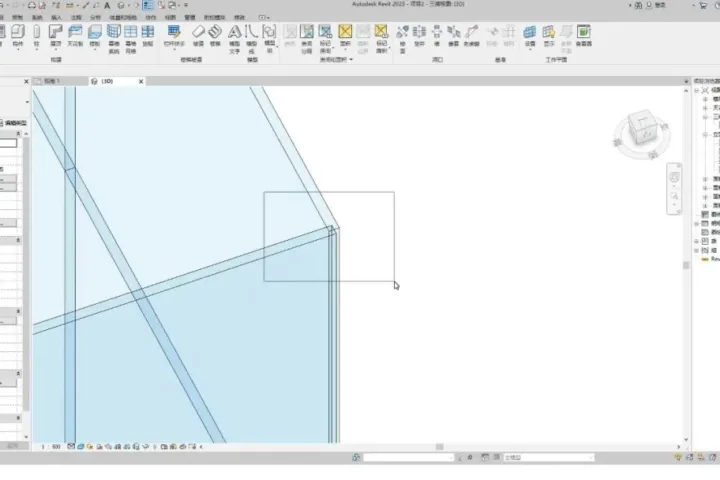Viewport: 720px width, 480px height.
Task: Select the Roof (屋顶) tool
Action: (56, 36)
